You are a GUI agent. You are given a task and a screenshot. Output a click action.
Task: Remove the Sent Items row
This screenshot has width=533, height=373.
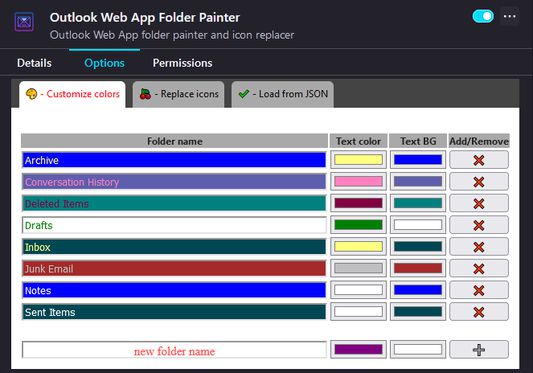(x=479, y=312)
